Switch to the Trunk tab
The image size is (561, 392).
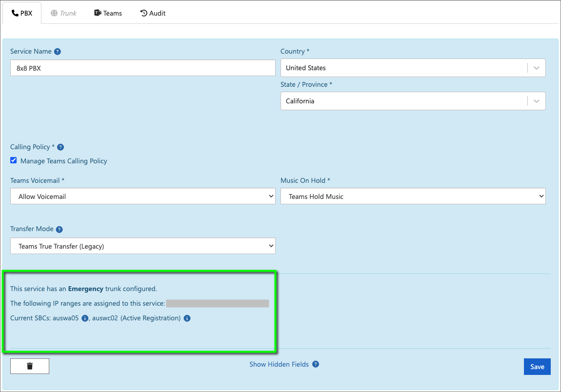click(63, 13)
